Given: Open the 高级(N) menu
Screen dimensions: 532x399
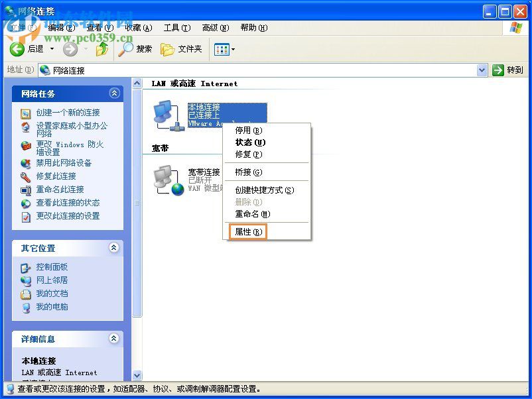Looking at the screenshot, I should (x=216, y=28).
